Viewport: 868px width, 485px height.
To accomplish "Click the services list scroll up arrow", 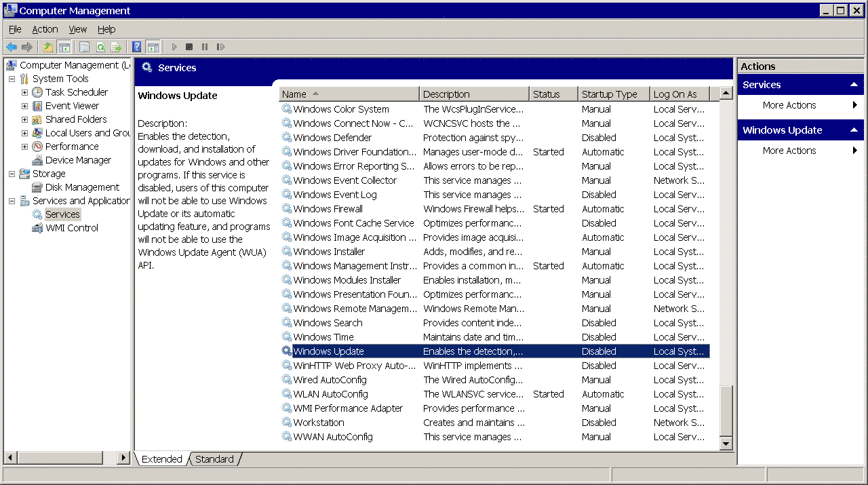I will [x=726, y=94].
